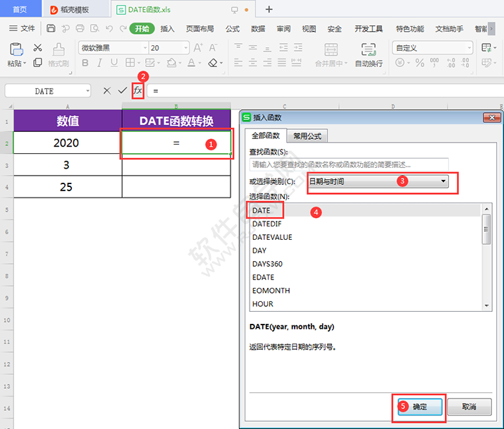Switch to the 插入 ribbon tab
This screenshot has height=429, width=504.
167,29
